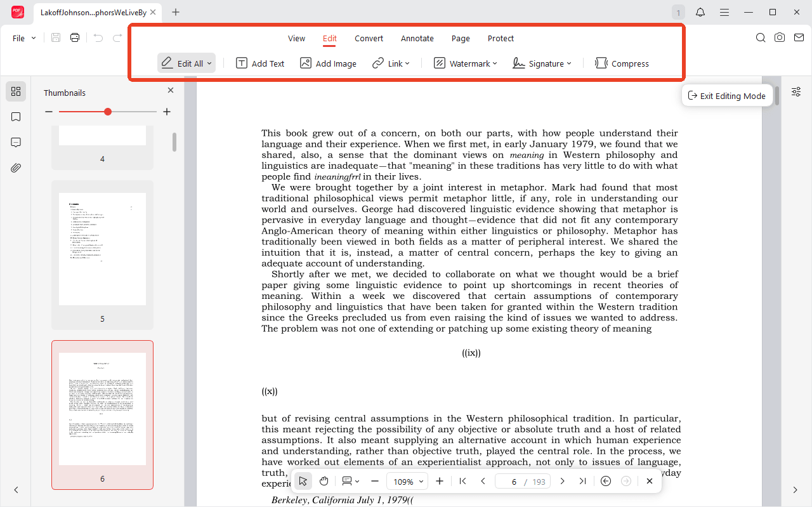Open the 109% zoom level dropdown
812x507 pixels.
pos(407,481)
